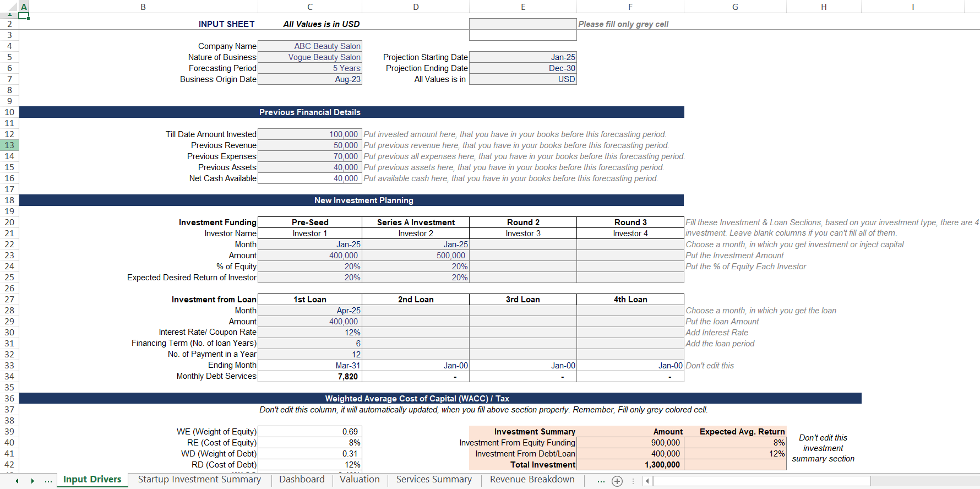Select the Investor 3 name cell
The height and width of the screenshot is (489, 980).
pos(523,233)
